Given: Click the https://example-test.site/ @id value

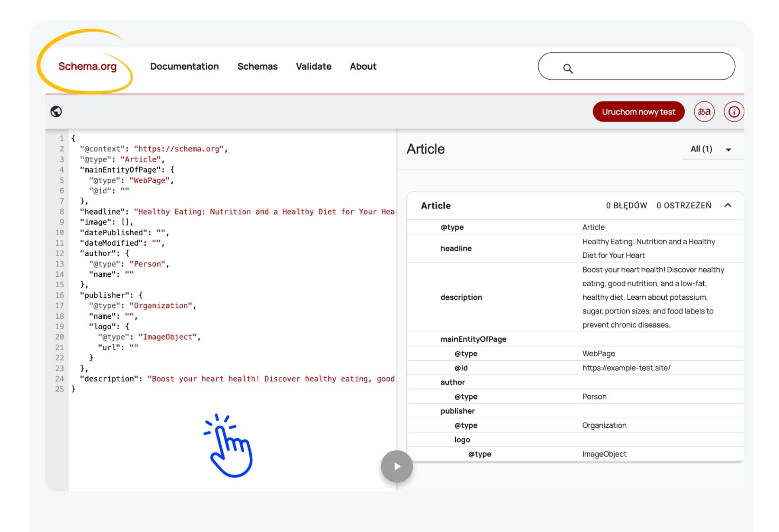Looking at the screenshot, I should [x=626, y=368].
